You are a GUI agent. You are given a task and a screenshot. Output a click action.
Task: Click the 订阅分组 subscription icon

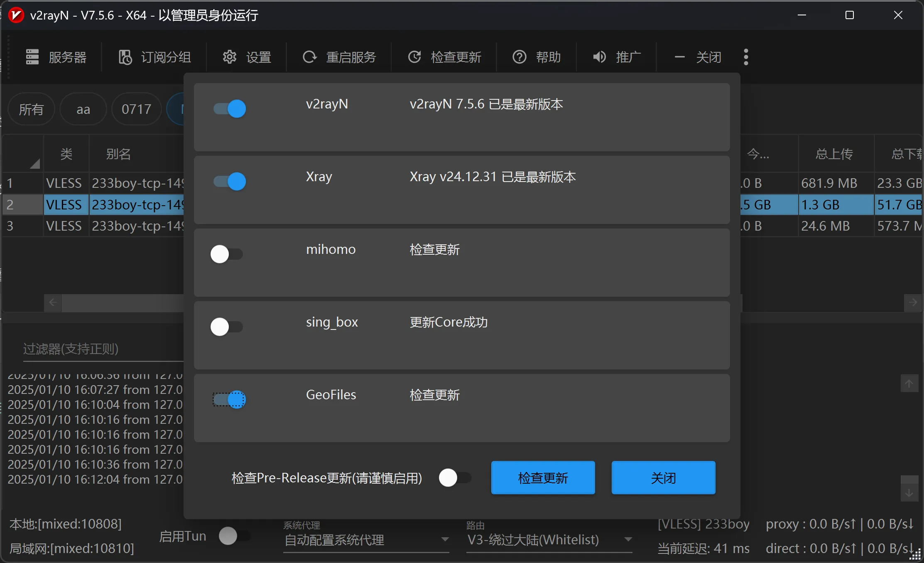[125, 57]
